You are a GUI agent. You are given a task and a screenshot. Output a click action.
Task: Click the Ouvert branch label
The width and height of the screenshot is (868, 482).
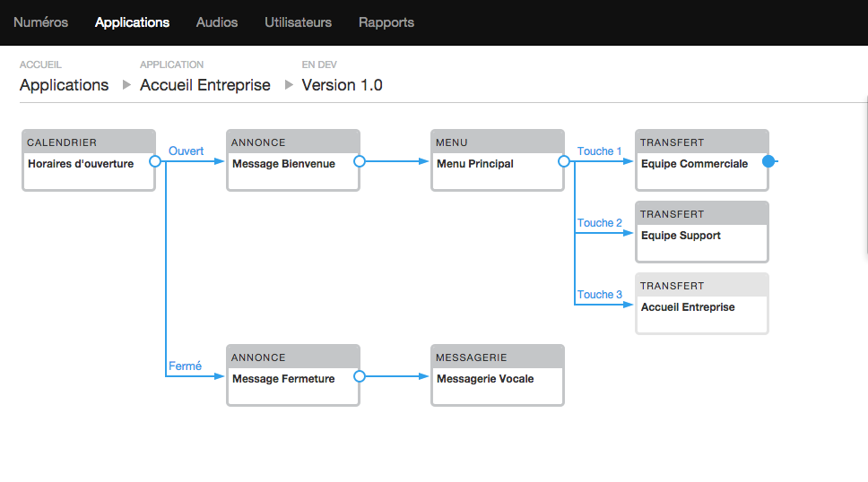point(186,151)
